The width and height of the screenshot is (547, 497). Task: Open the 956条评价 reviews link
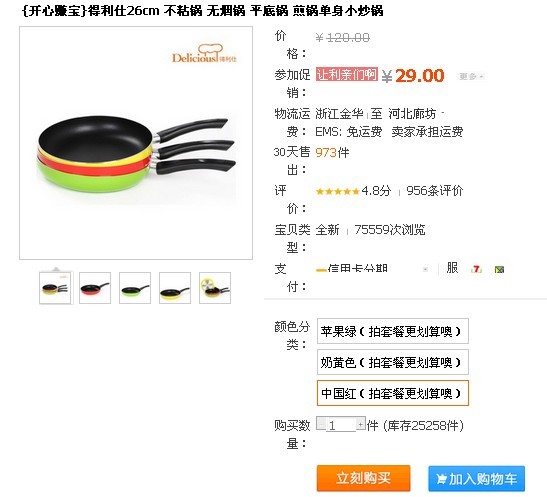point(434,191)
